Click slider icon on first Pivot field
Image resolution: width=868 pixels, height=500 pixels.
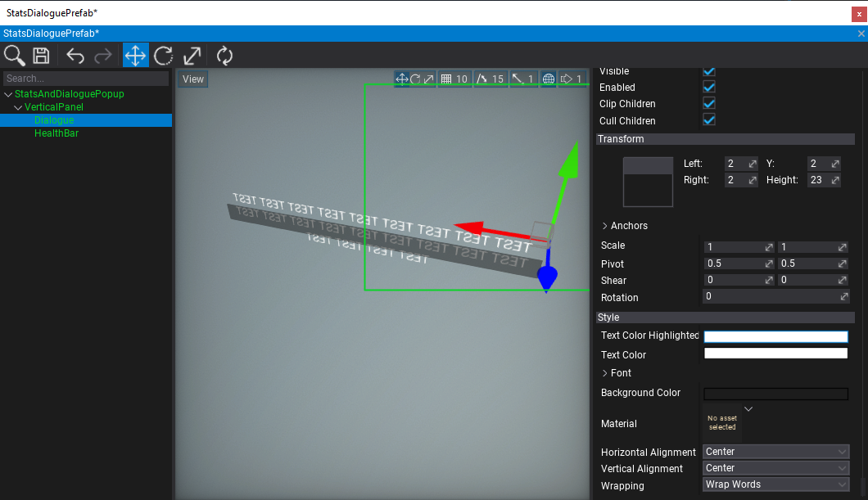(x=769, y=264)
